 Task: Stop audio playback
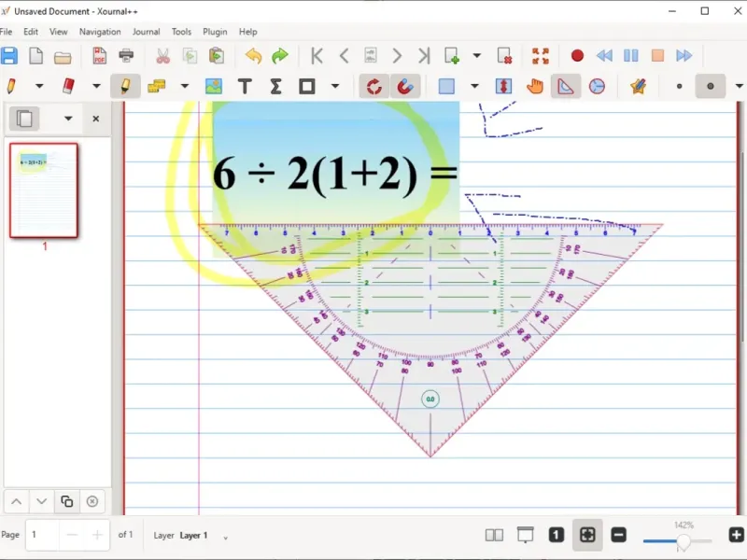[x=657, y=56]
